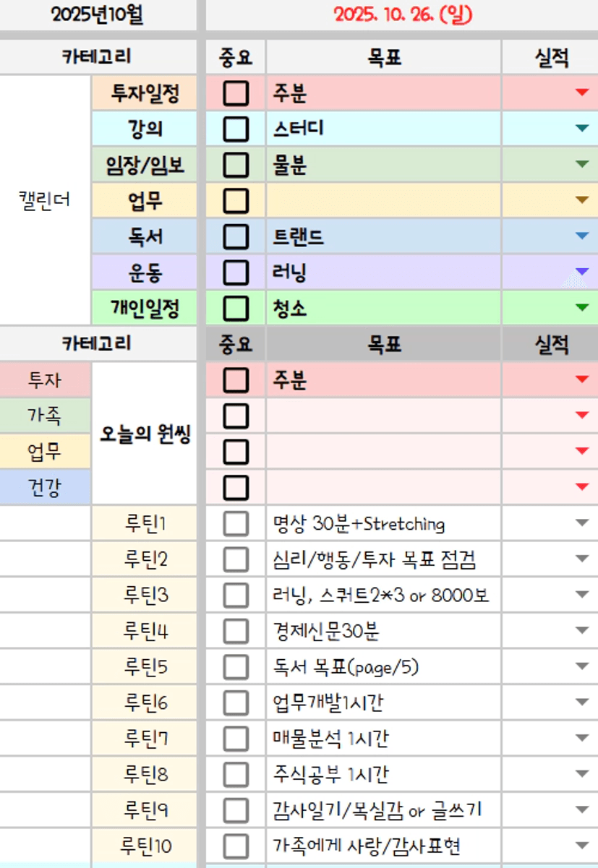
Task: Select the 2025년10월 month cell
Action: (98, 15)
